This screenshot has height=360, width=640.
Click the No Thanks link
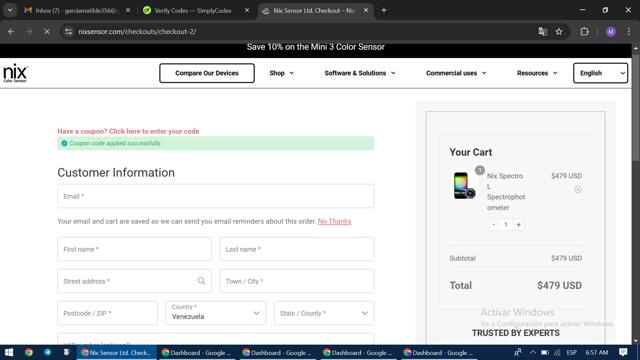(334, 221)
